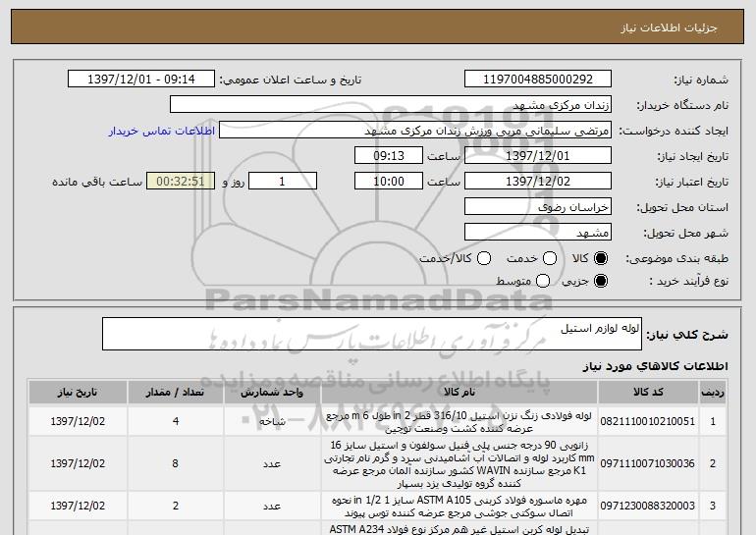Click the row 4 product name تبدیل لوله کربن استیل
This screenshot has width=756, height=535.
click(x=459, y=529)
